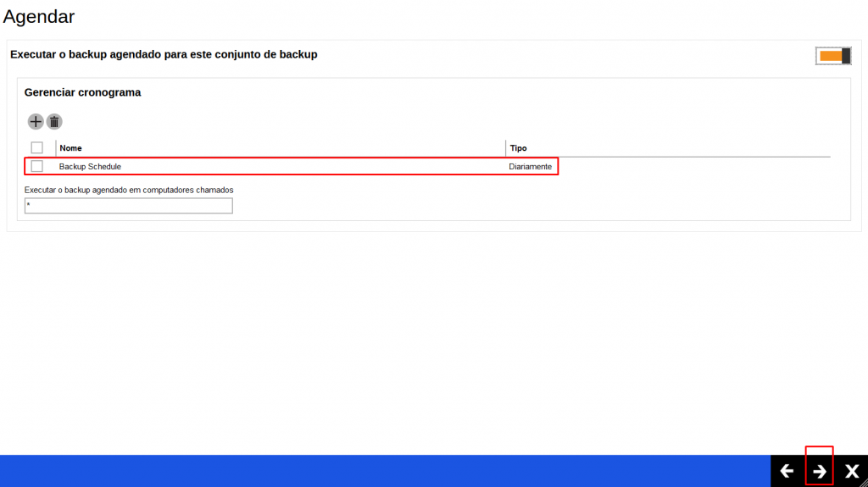Go back using the left arrow
The width and height of the screenshot is (868, 487).
(x=787, y=472)
